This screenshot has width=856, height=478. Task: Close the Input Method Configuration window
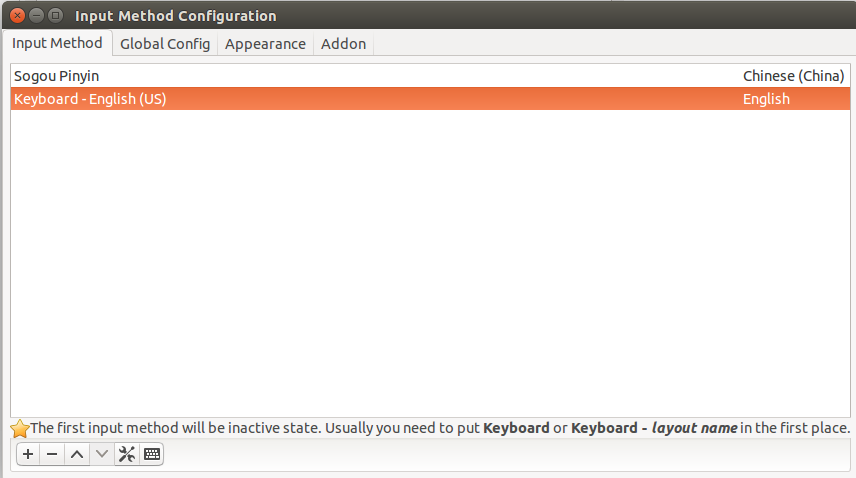(x=17, y=15)
